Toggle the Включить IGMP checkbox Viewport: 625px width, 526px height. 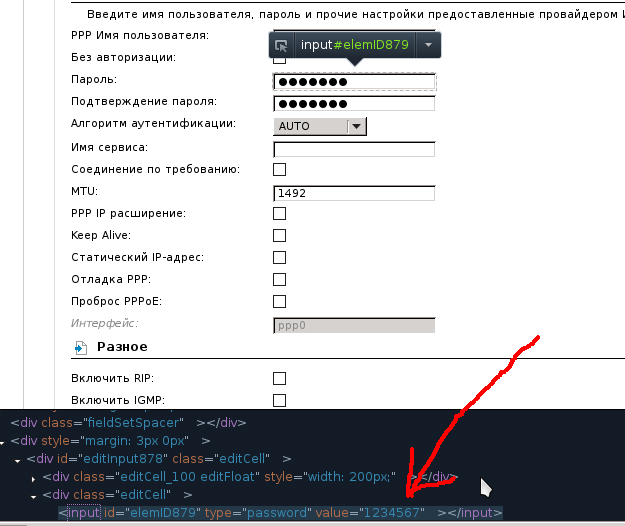(279, 400)
